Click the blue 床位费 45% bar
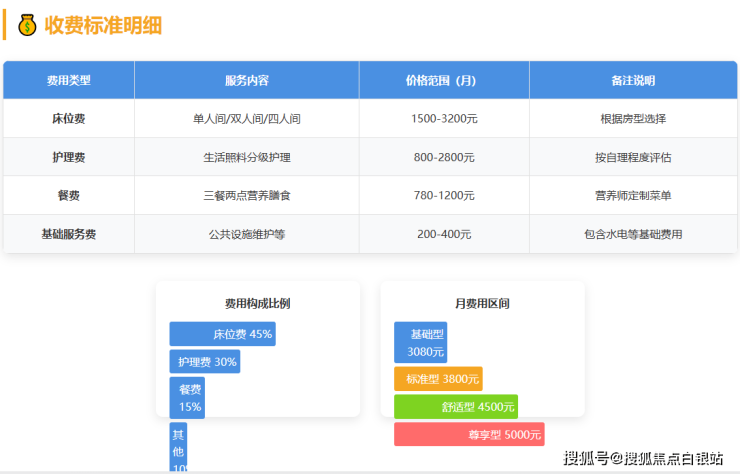This screenshot has width=740, height=474. coord(222,334)
